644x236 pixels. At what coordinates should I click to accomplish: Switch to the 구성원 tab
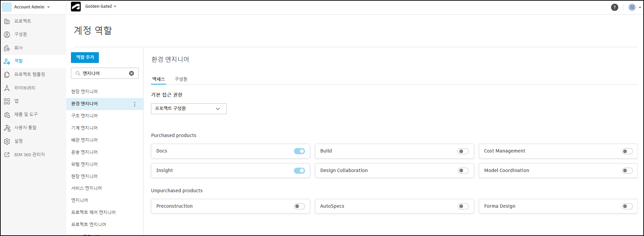(x=181, y=79)
